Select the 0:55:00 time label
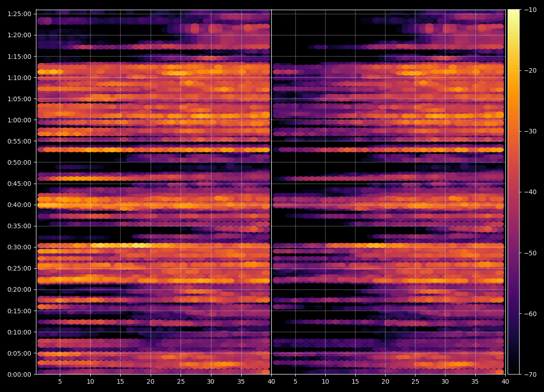 [19, 141]
